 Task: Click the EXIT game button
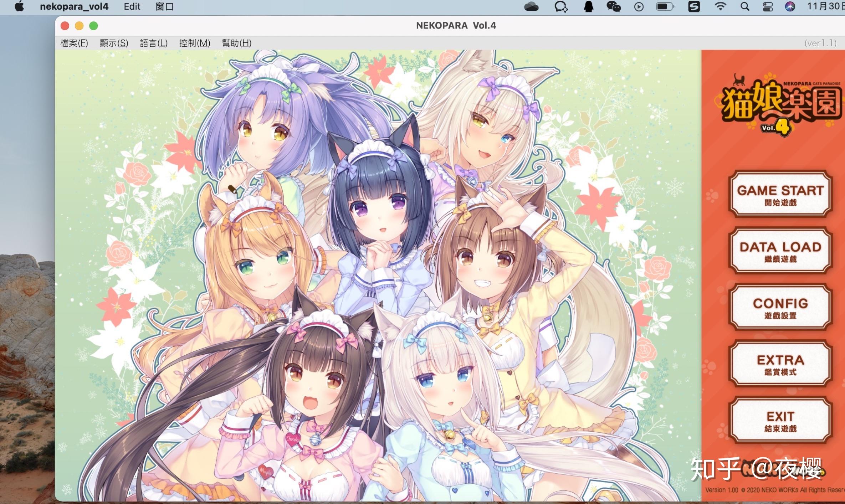[780, 421]
